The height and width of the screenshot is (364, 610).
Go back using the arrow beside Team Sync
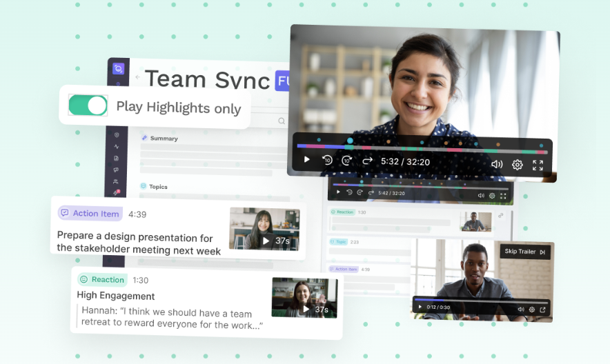138,77
